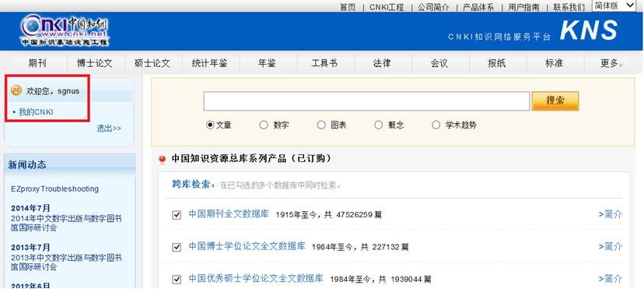Go to 首页 in the top bar
644x289 pixels.
348,7
